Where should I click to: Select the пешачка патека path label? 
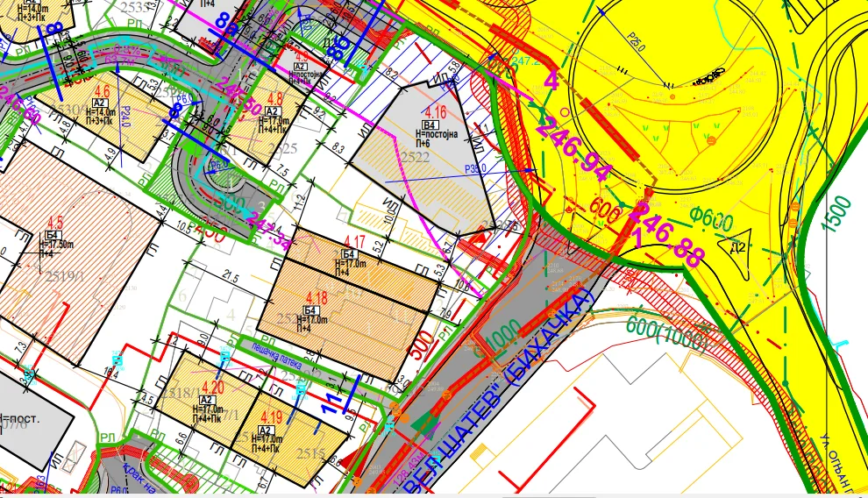(x=276, y=356)
